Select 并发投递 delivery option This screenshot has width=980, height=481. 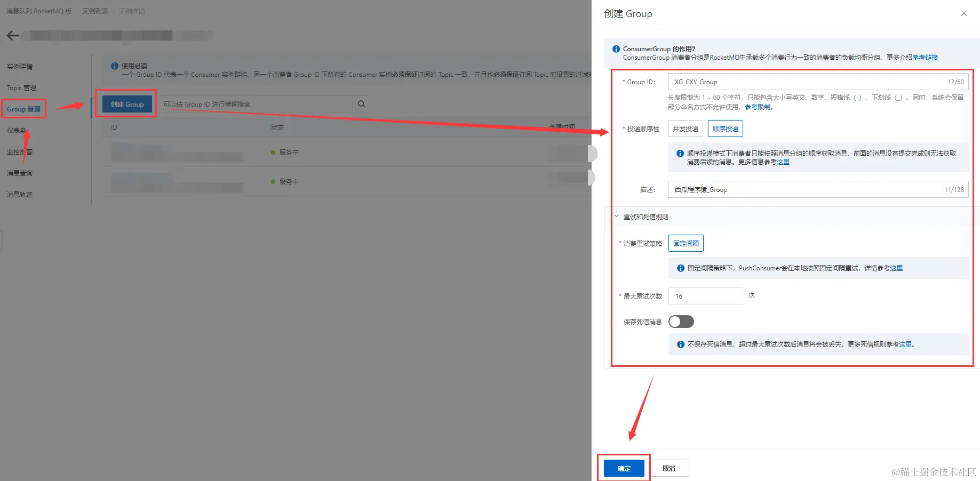coord(686,129)
